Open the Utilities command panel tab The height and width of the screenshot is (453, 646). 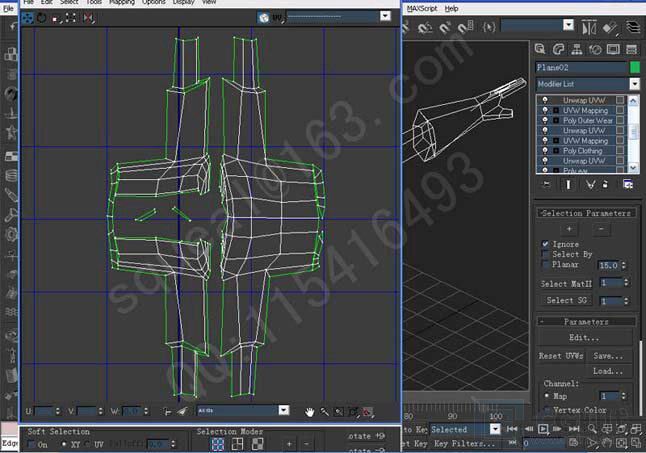(632, 49)
